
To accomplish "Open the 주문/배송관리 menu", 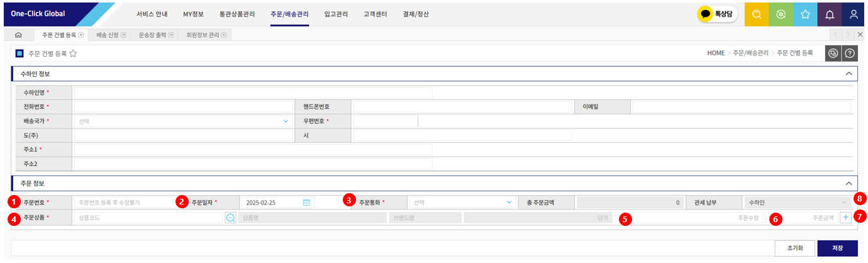I will [x=289, y=14].
